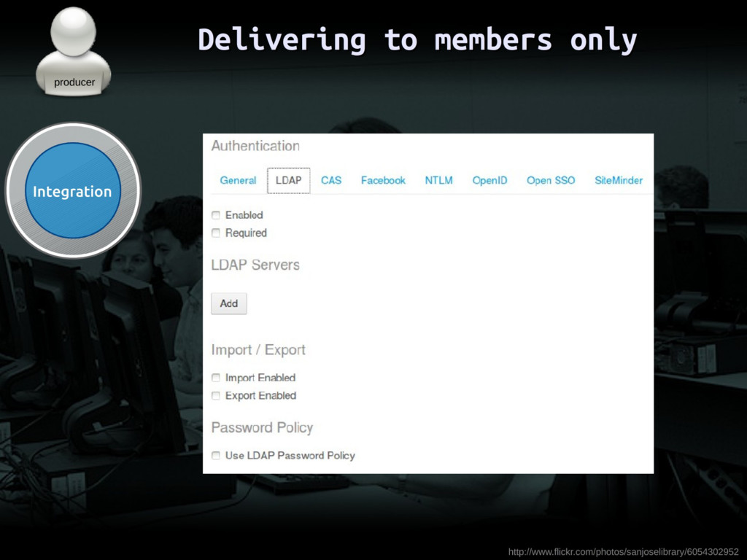This screenshot has height=560, width=747.
Task: Click the Authentication heading
Action: pos(255,146)
